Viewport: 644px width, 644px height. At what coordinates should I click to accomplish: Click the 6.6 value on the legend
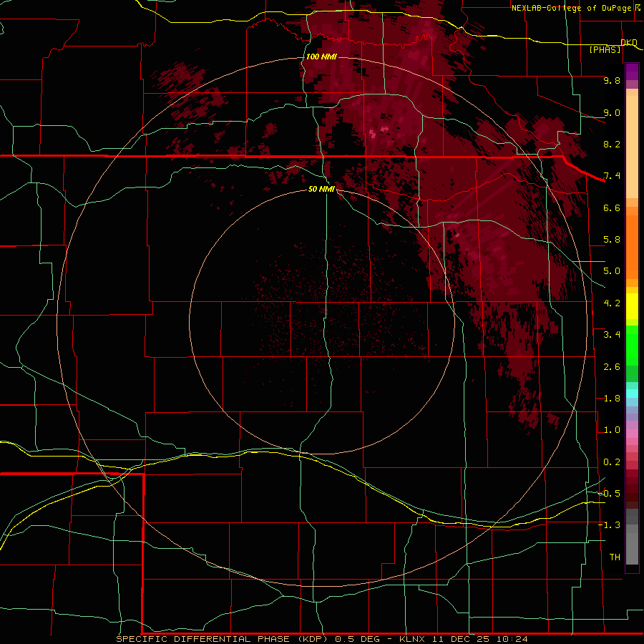click(612, 208)
